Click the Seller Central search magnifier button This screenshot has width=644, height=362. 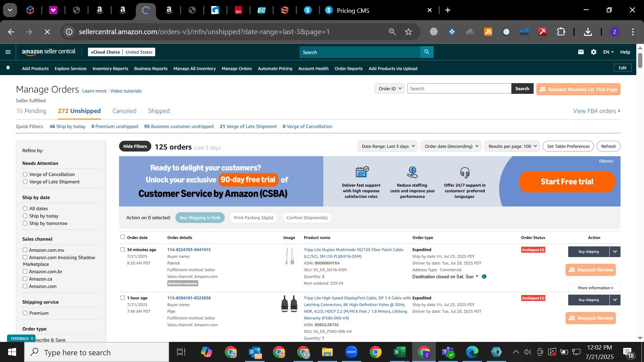pyautogui.click(x=427, y=52)
